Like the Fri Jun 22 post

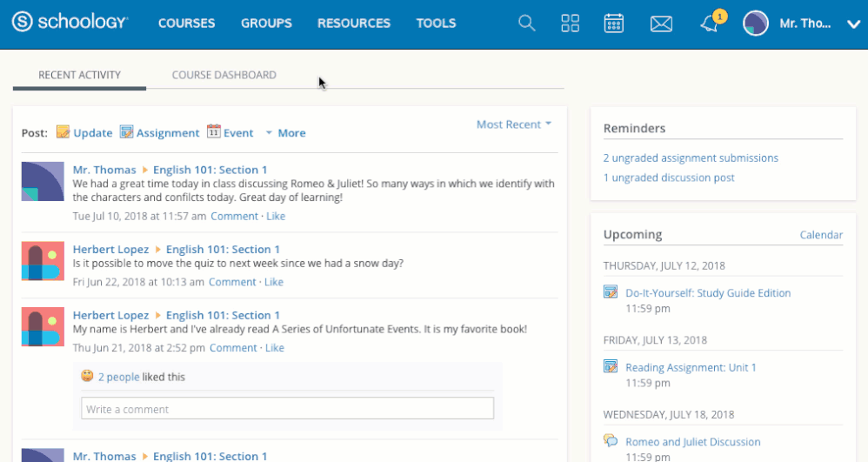(x=273, y=282)
